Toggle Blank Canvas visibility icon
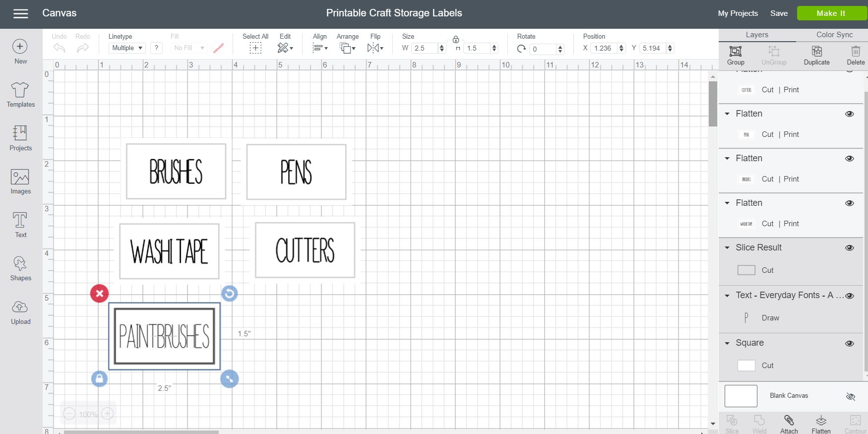This screenshot has height=434, width=868. coord(850,396)
